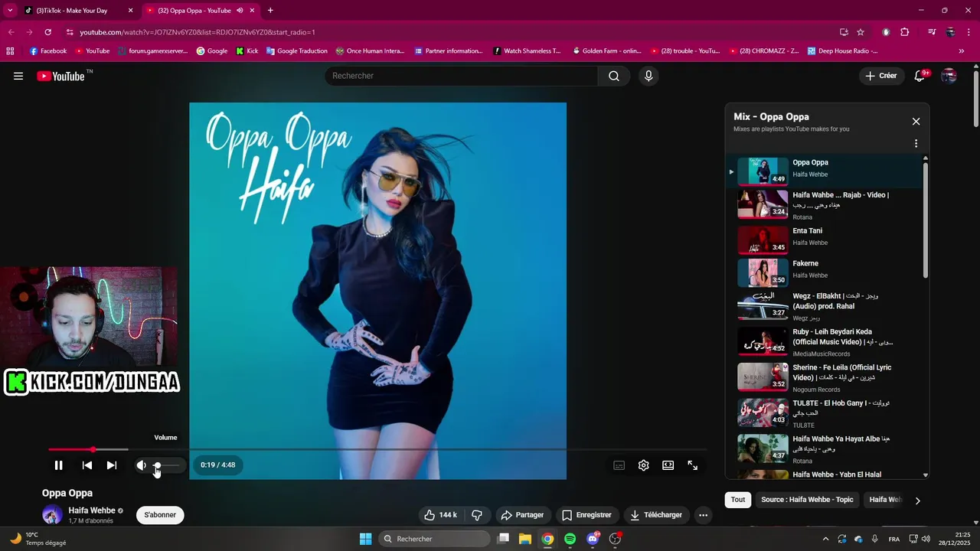Open the Kick bookmark

(247, 51)
